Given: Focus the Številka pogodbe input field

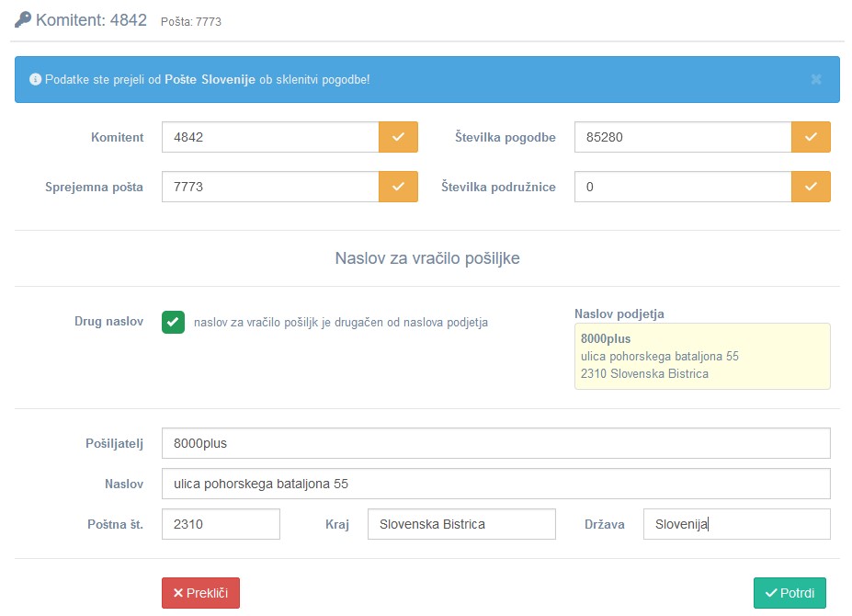Looking at the screenshot, I should (x=683, y=137).
